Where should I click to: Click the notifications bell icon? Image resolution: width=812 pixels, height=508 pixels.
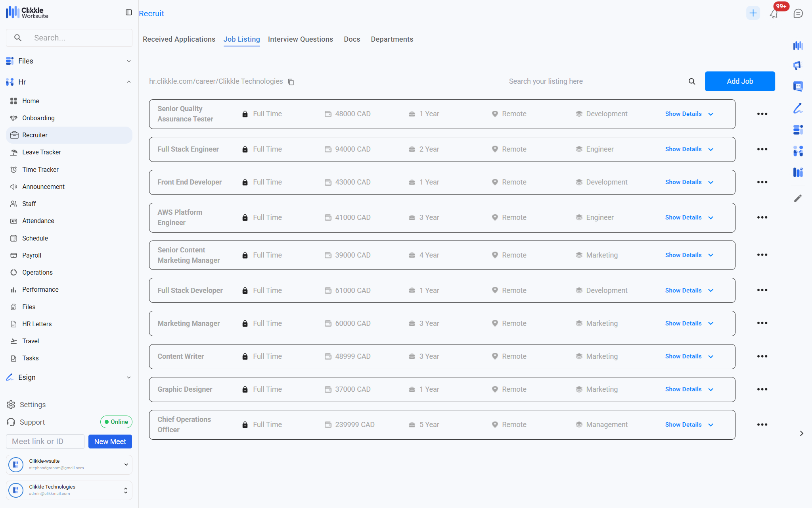click(774, 14)
